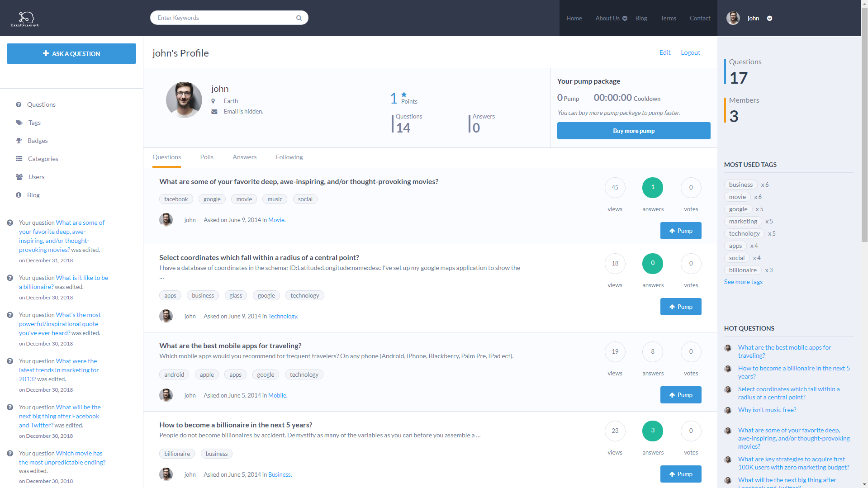This screenshot has height=488, width=868.
Task: Click question icon beside unpredictable ending notification
Action: pyautogui.click(x=10, y=453)
